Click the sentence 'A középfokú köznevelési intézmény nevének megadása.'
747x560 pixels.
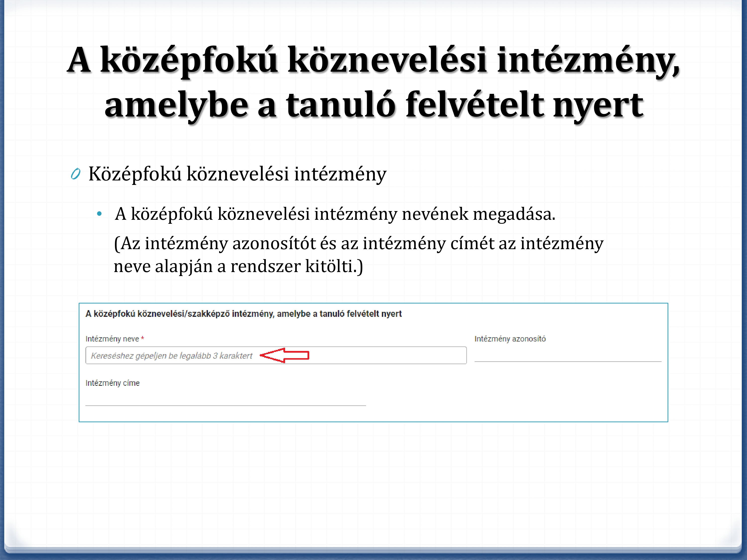(335, 214)
